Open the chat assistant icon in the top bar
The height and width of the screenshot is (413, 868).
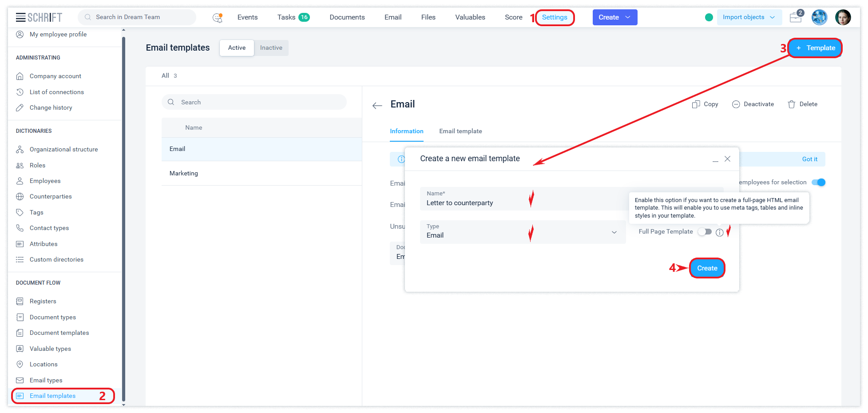tap(217, 17)
